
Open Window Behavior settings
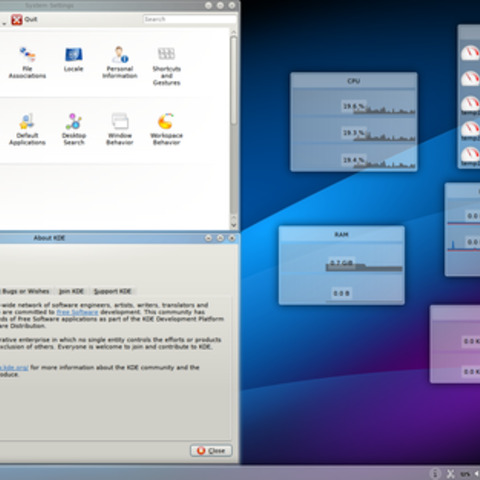click(x=120, y=129)
